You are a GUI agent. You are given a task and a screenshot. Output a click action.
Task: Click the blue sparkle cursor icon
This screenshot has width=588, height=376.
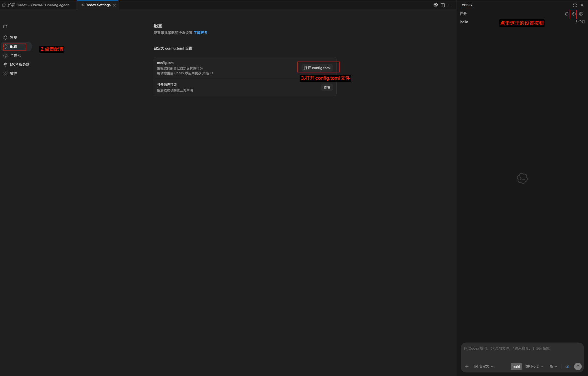[x=567, y=366]
